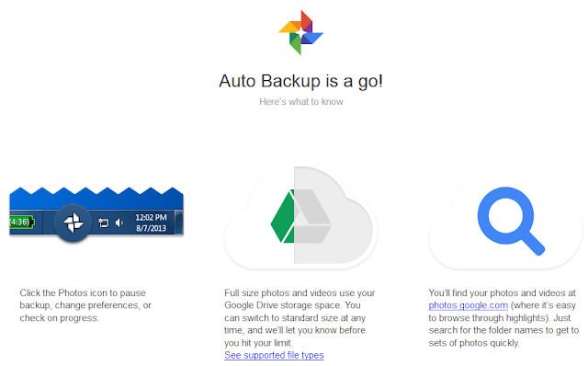Click the paragraph about finding your photos
Image resolution: width=588 pixels, height=366 pixels.
pos(503,317)
